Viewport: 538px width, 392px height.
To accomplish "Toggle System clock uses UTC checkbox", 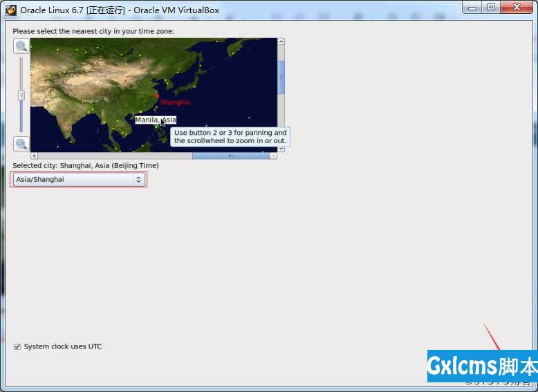I will click(x=17, y=347).
